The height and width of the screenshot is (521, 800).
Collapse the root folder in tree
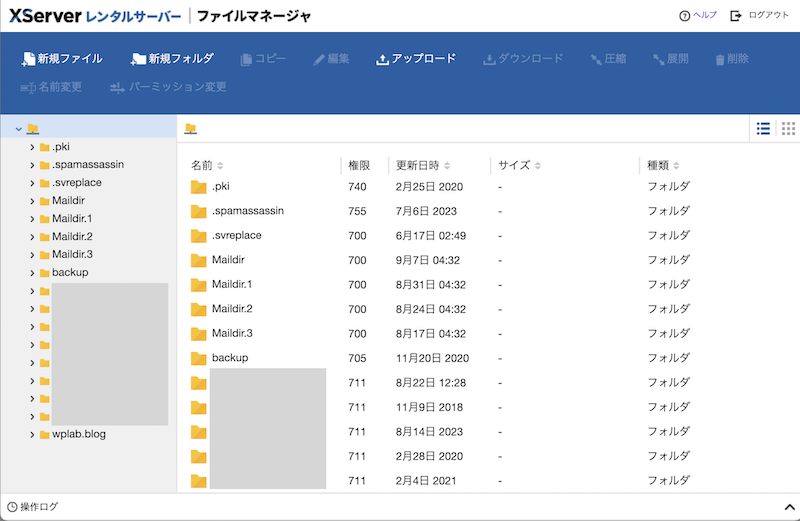(19, 129)
